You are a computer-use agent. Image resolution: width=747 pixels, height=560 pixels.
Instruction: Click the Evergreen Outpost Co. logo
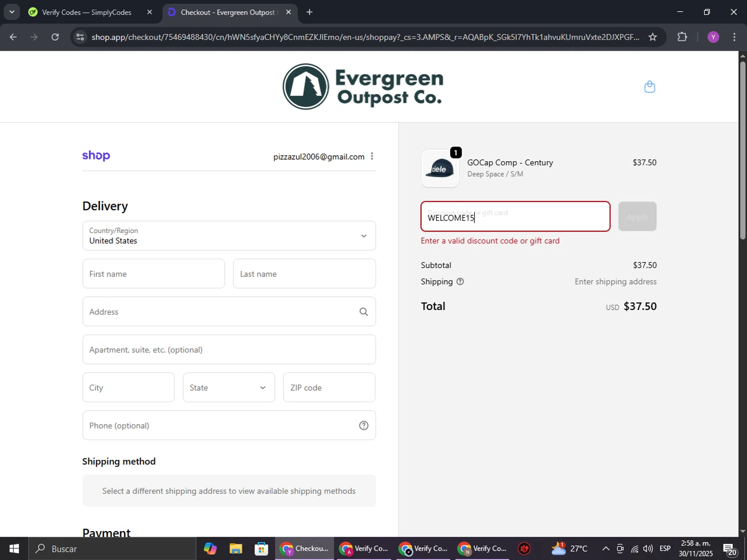pyautogui.click(x=363, y=87)
